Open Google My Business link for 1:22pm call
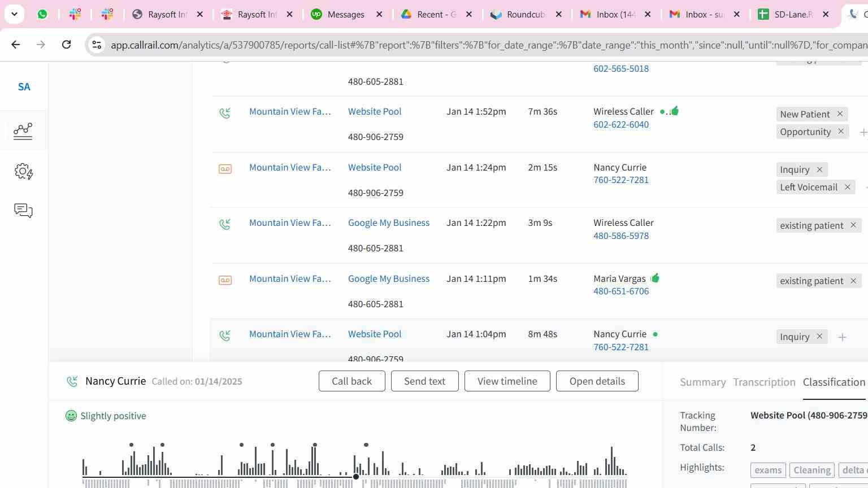This screenshot has width=868, height=488. (x=389, y=223)
